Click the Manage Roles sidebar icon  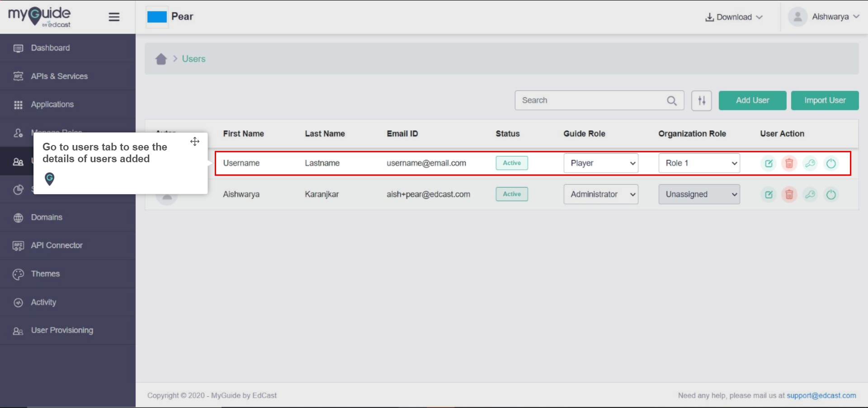(x=18, y=133)
